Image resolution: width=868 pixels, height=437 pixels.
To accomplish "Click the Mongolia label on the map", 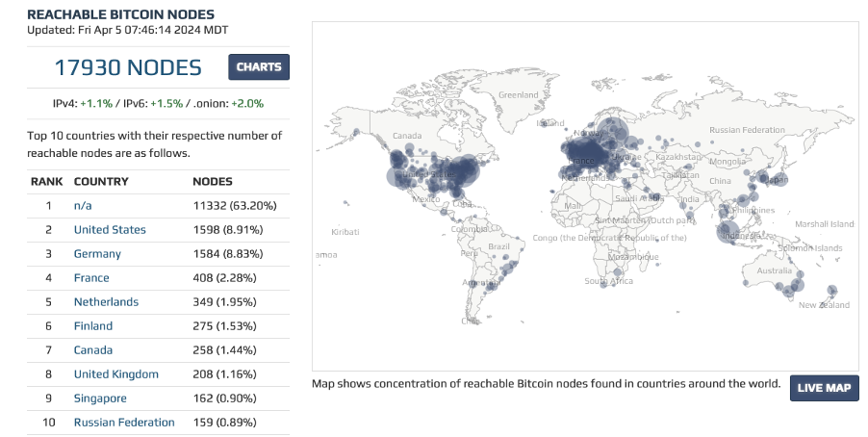I will pos(727,163).
